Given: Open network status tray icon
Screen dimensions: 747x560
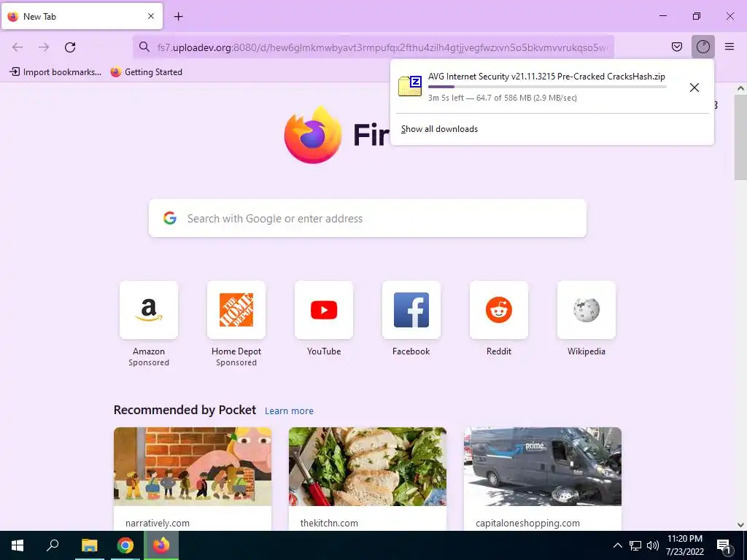Looking at the screenshot, I should 635,545.
